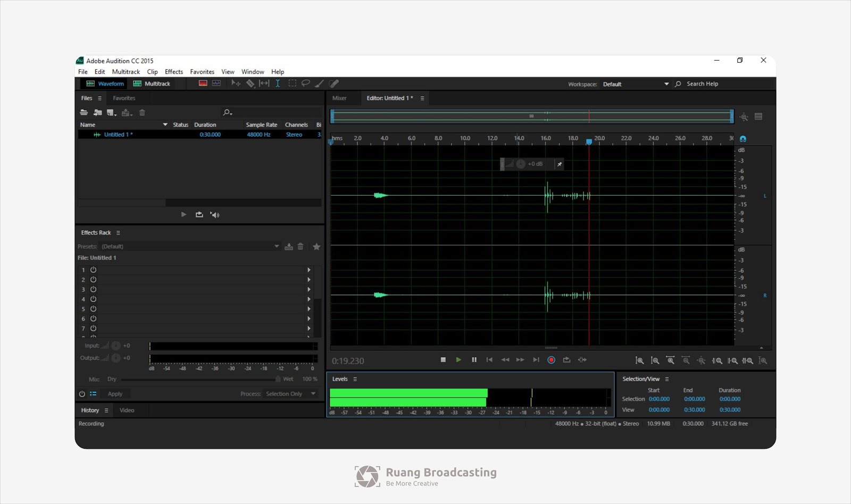This screenshot has height=504, width=851.
Task: Toggle power for effect slot 7
Action: 93,328
